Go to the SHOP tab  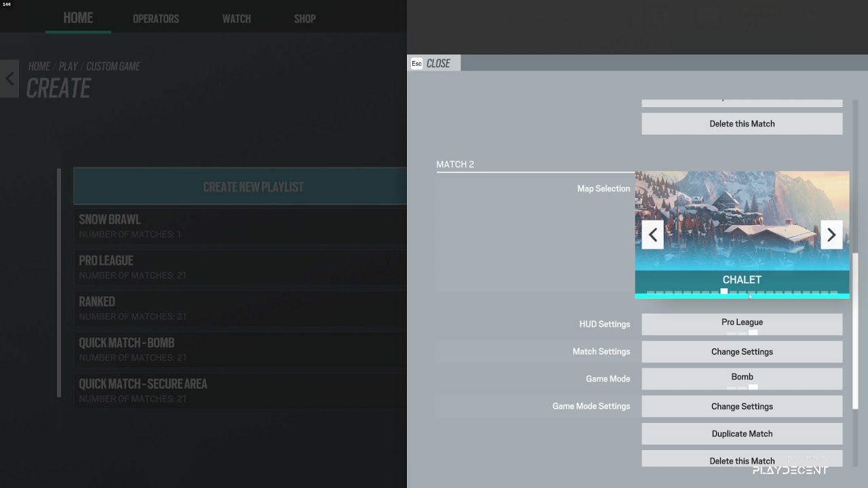304,19
